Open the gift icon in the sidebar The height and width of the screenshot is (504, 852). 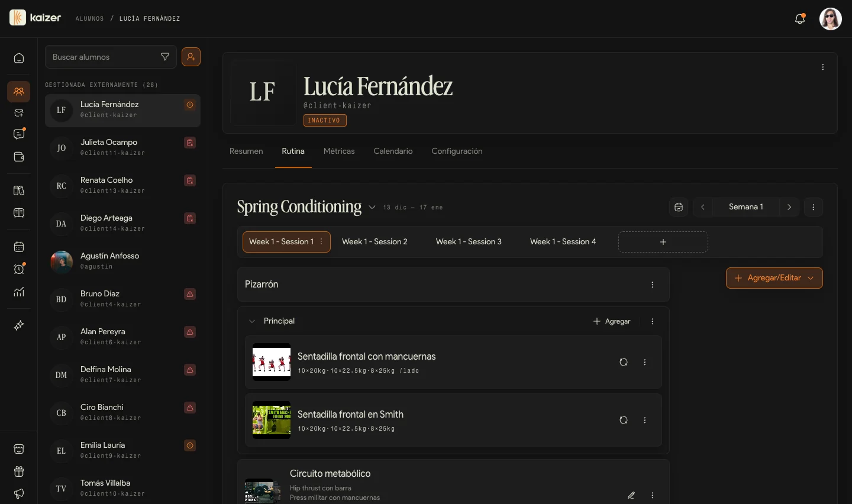[19, 471]
